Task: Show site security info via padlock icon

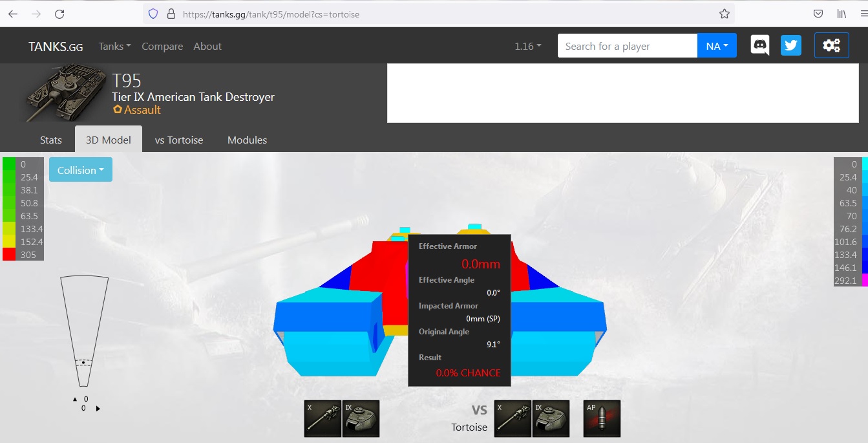Action: point(171,14)
